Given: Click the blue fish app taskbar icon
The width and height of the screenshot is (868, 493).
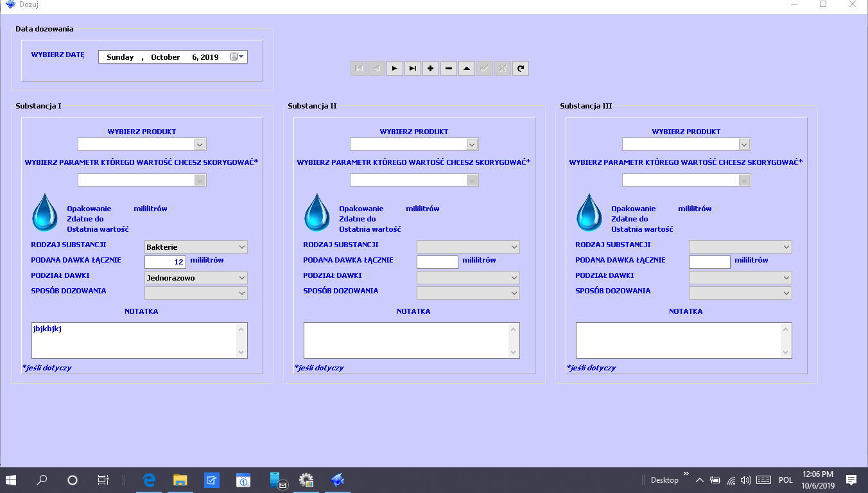Looking at the screenshot, I should coord(338,480).
